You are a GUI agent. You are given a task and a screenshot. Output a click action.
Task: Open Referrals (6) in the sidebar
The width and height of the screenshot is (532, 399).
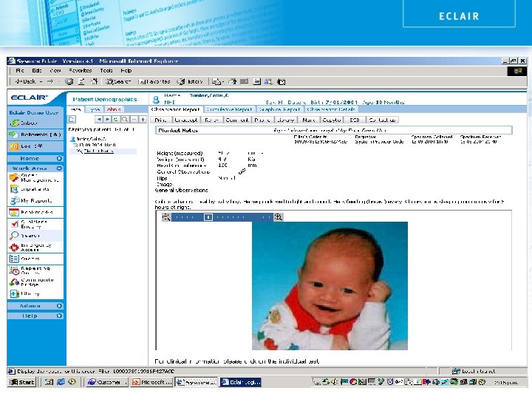pyautogui.click(x=35, y=134)
